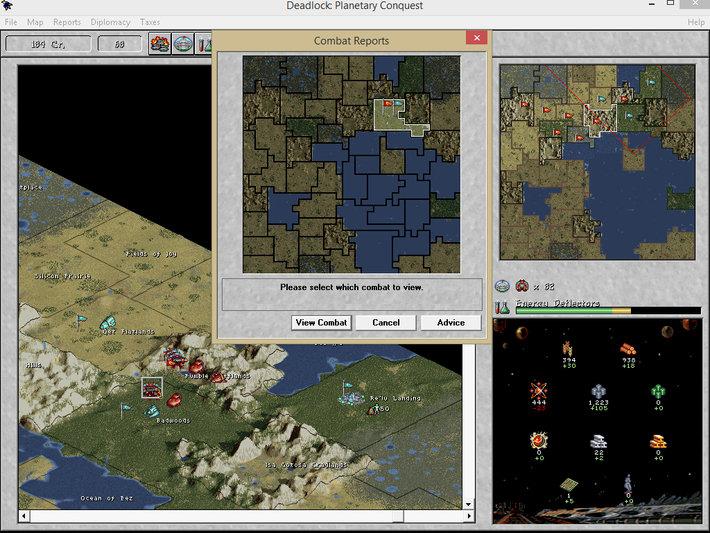Image resolution: width=710 pixels, height=533 pixels.
Task: Open the colony dome toolbar icon
Action: pyautogui.click(x=182, y=44)
